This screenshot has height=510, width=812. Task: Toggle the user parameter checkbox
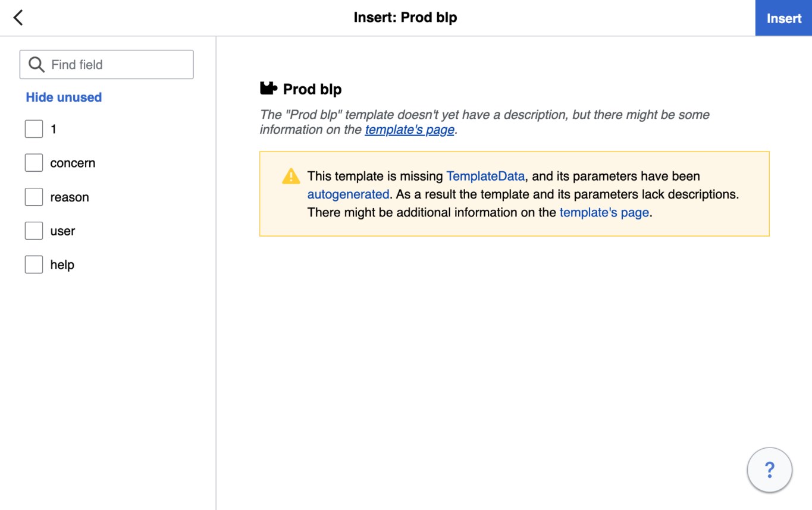click(x=34, y=231)
